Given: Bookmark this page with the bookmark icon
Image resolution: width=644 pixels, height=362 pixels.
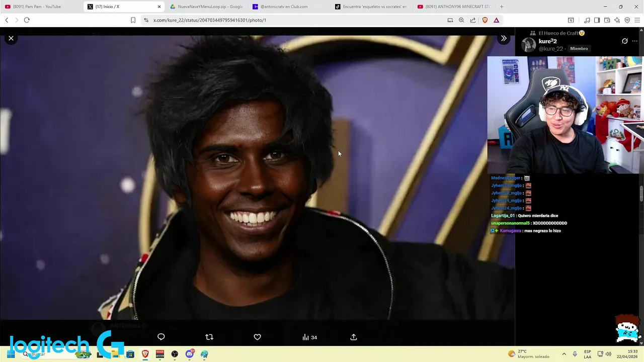Looking at the screenshot, I should point(133,20).
